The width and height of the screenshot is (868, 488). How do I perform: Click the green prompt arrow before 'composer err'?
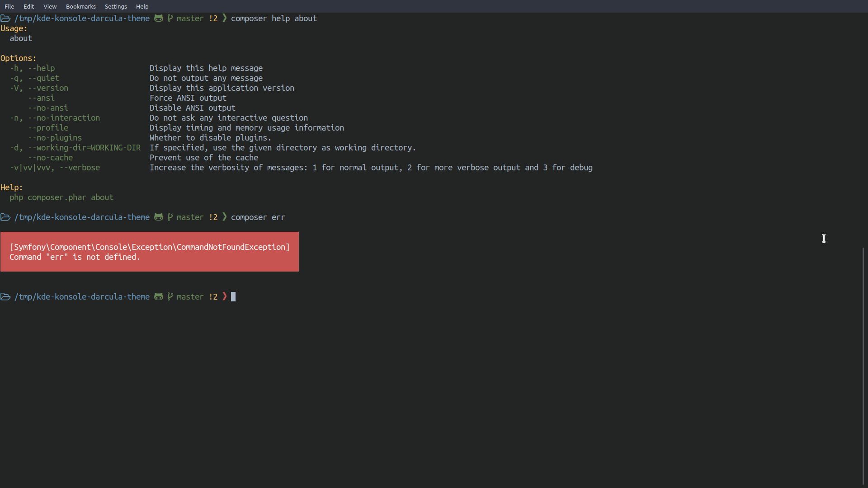click(x=225, y=217)
